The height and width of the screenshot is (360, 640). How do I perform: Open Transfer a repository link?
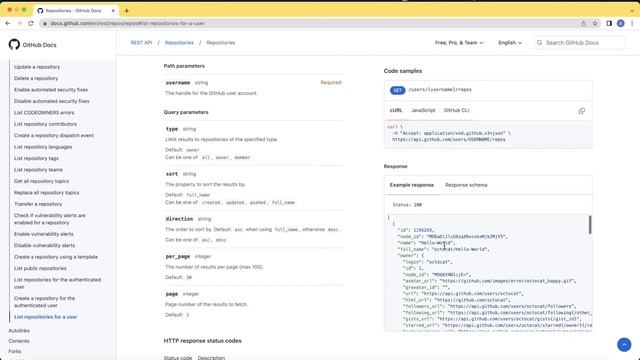tap(38, 204)
